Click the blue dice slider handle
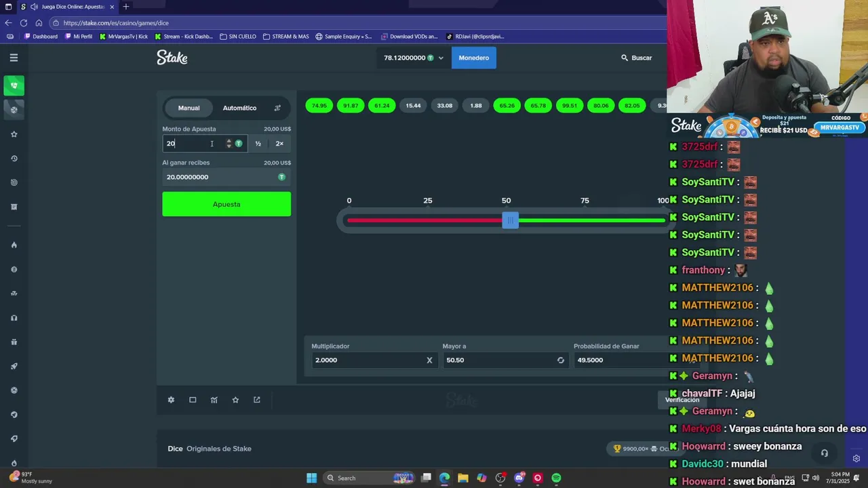Image resolution: width=868 pixels, height=488 pixels. (510, 220)
